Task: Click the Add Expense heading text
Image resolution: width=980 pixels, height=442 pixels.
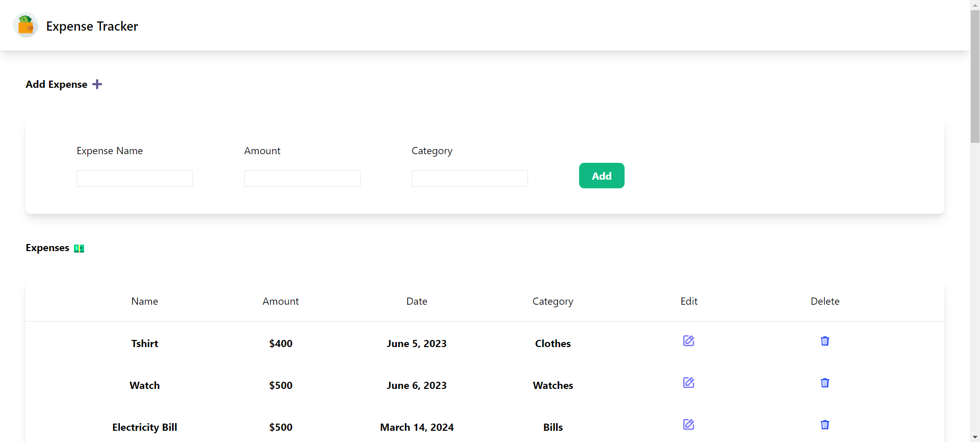Action: pos(57,85)
